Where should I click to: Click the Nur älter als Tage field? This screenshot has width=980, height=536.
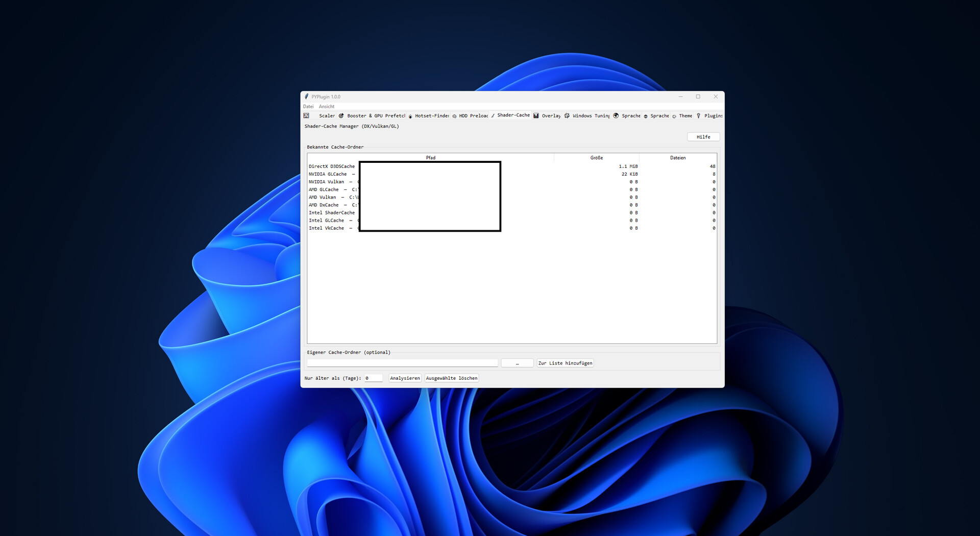tap(374, 378)
